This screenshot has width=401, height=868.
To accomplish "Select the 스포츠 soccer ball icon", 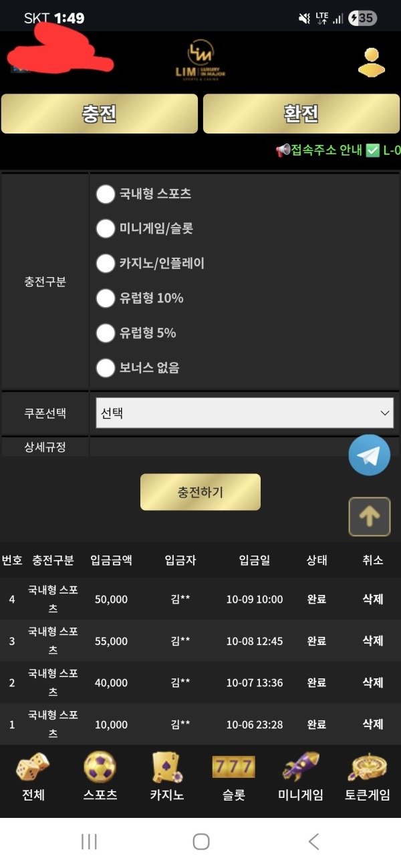I will tap(98, 771).
